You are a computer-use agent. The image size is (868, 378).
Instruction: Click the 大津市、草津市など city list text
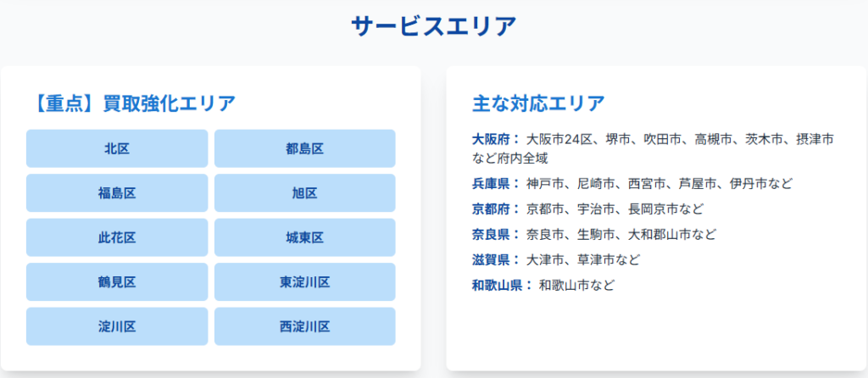tap(583, 259)
